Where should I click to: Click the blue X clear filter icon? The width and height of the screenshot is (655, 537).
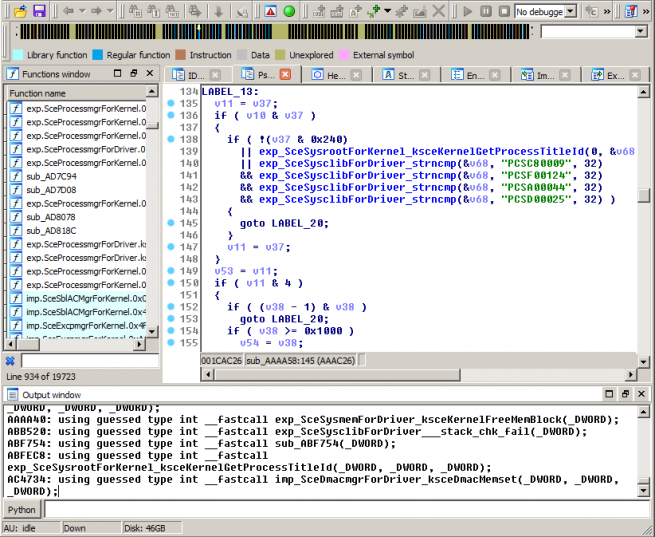point(10,361)
